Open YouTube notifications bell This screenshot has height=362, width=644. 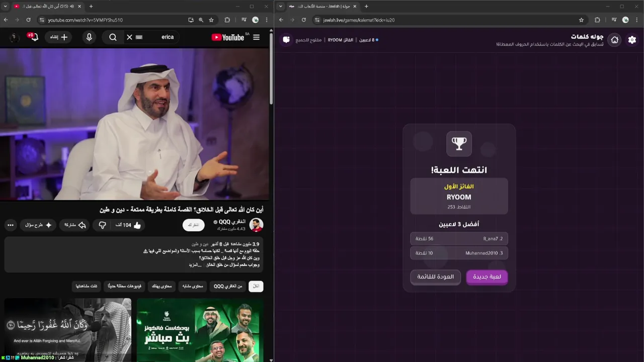pos(33,37)
